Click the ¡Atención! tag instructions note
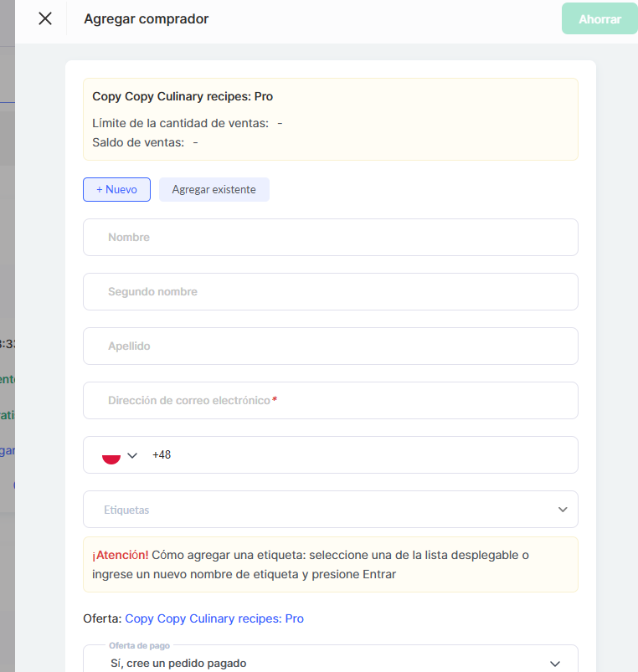This screenshot has width=638, height=672. (x=330, y=565)
